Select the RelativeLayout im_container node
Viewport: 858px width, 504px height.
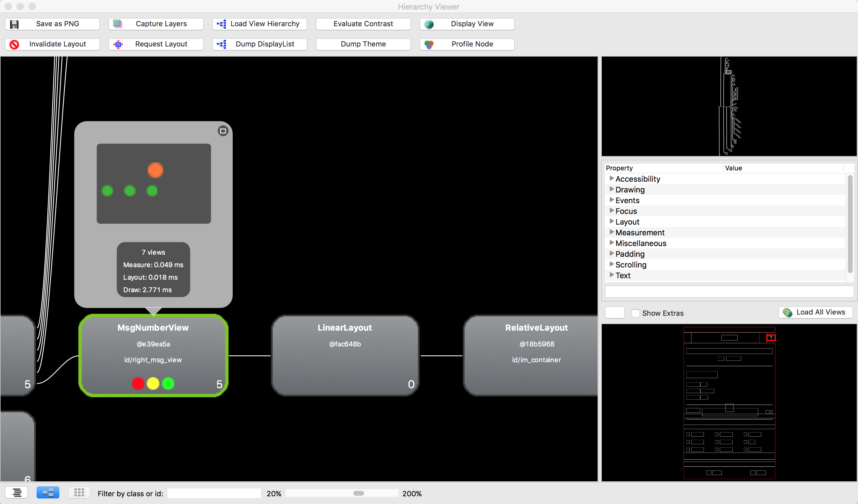(531, 356)
